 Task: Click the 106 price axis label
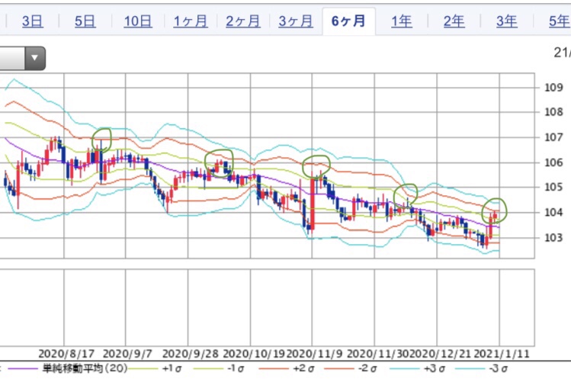[553, 162]
